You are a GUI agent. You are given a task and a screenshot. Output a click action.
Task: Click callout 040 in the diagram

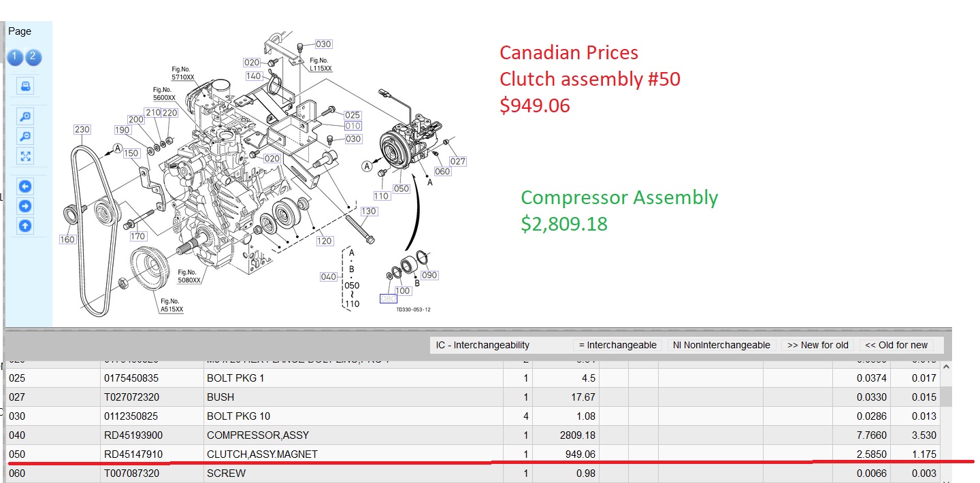(x=329, y=277)
